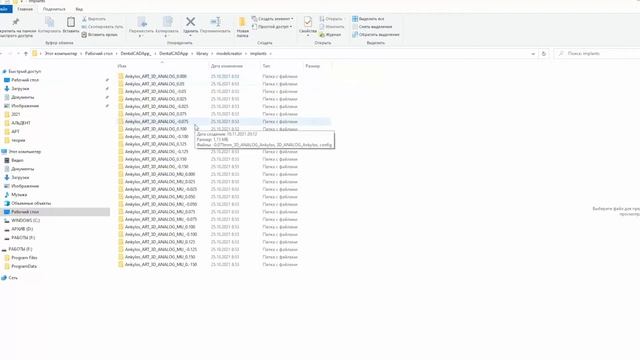Screen dimensions: 640x360
Task: Select the WINDOWS (C:) drive
Action: [25, 220]
